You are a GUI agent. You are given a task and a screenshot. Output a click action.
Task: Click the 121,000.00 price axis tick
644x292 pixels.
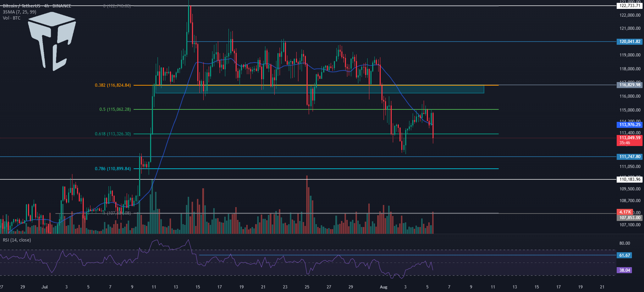point(630,28)
